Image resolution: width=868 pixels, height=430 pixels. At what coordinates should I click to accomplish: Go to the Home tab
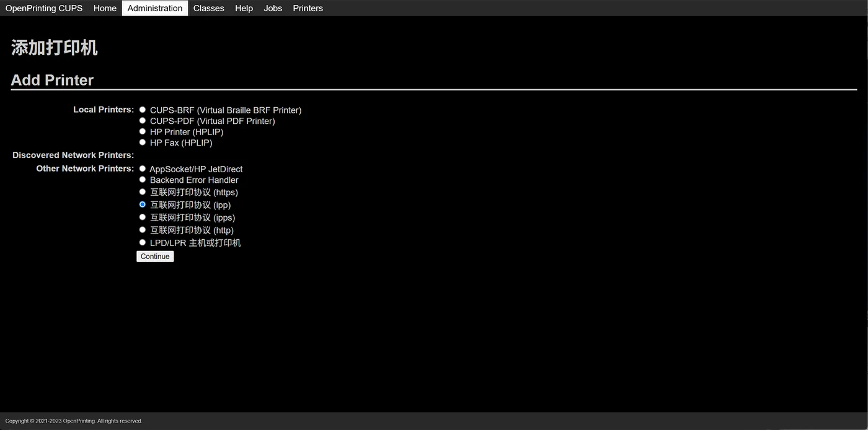pos(105,8)
